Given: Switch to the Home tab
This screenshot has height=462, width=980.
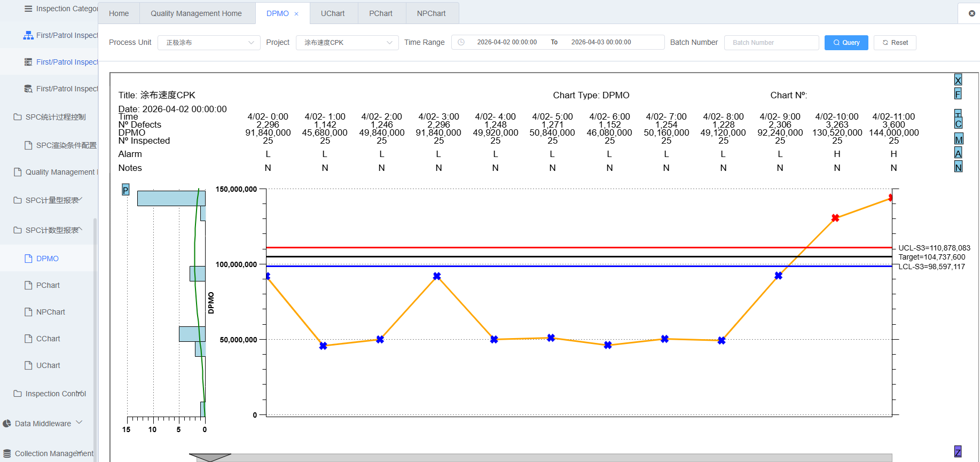Looking at the screenshot, I should 119,13.
